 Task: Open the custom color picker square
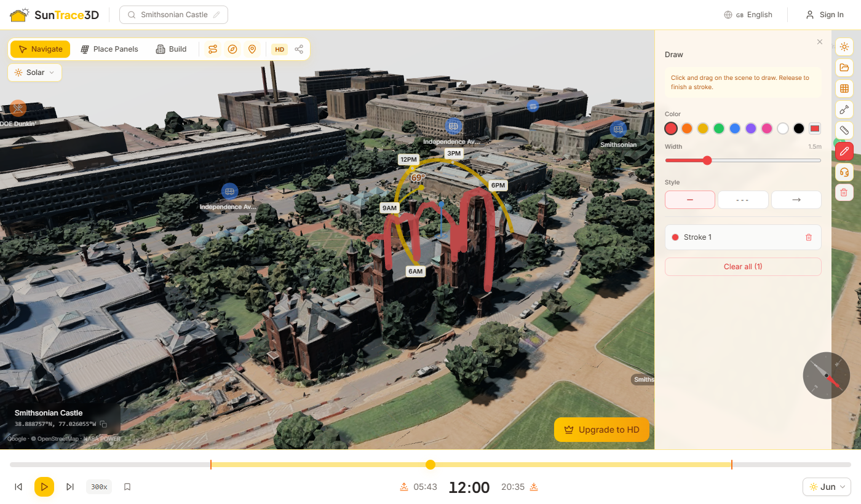coord(815,128)
